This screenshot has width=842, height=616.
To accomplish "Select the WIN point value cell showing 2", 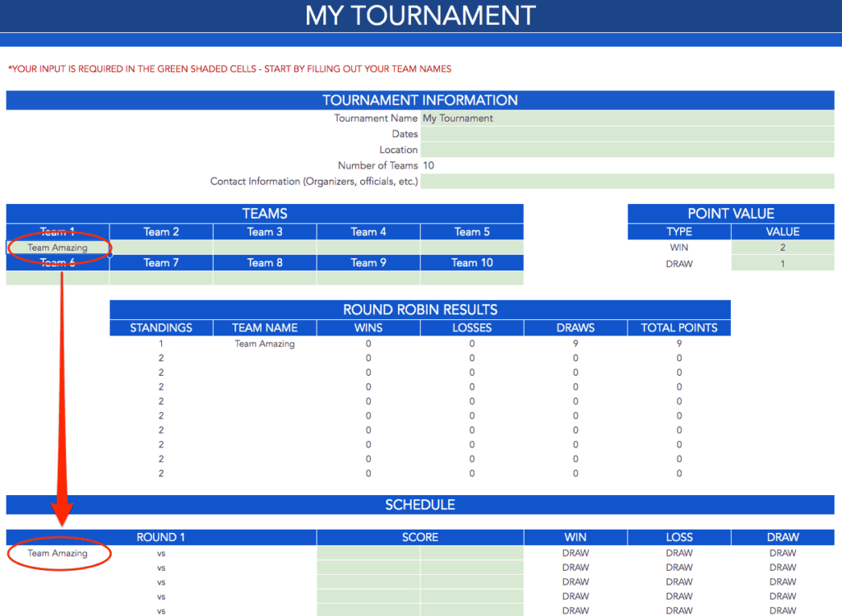I will coord(782,247).
